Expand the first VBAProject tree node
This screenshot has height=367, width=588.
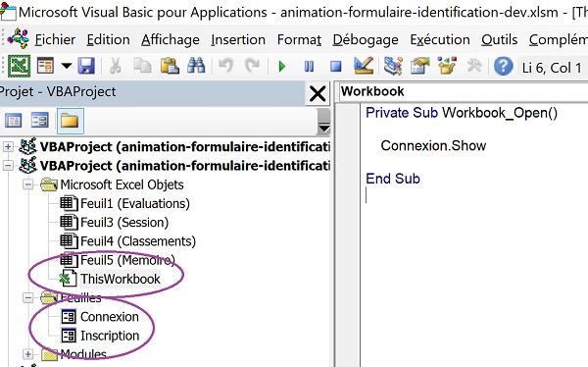(x=8, y=146)
